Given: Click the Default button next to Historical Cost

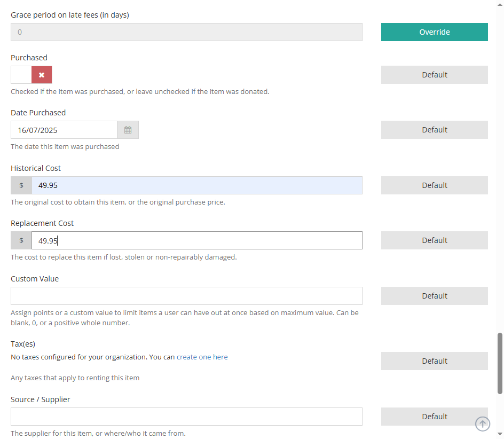Looking at the screenshot, I should (x=434, y=185).
